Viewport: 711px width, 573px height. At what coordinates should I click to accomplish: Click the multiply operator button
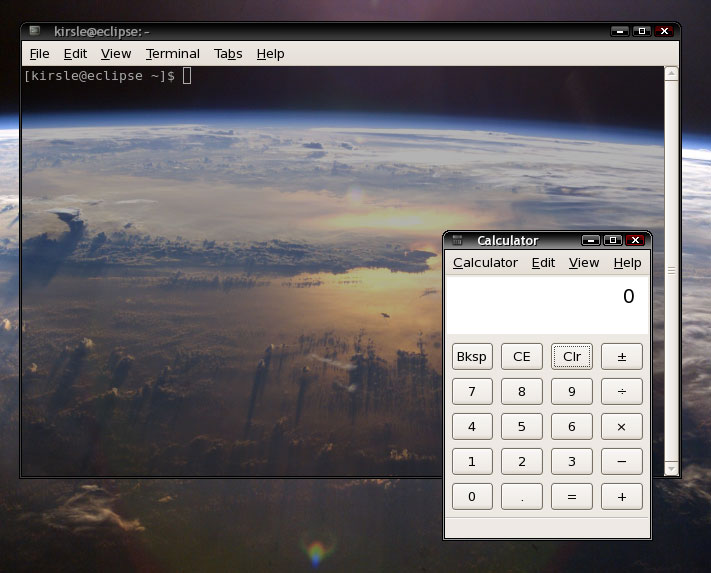pyautogui.click(x=622, y=427)
